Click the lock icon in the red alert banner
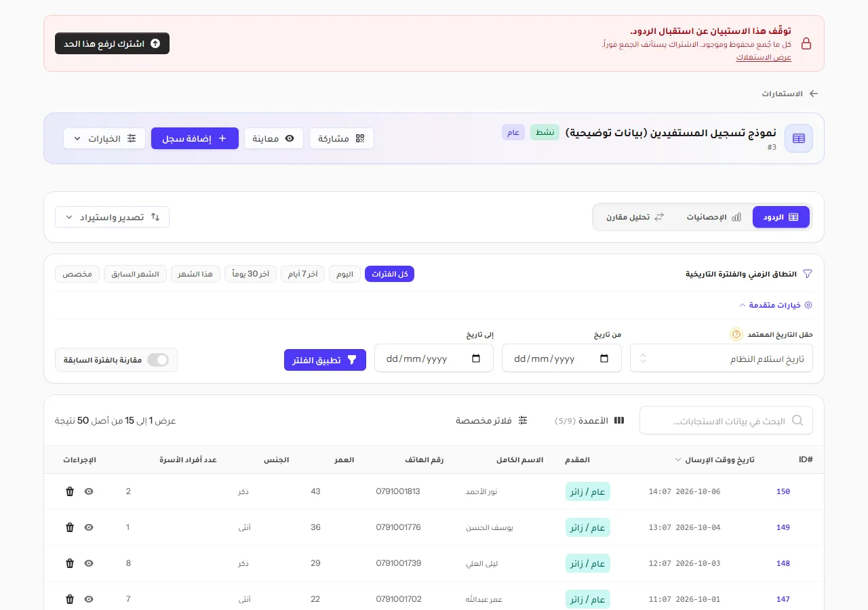868x610 pixels. point(806,43)
